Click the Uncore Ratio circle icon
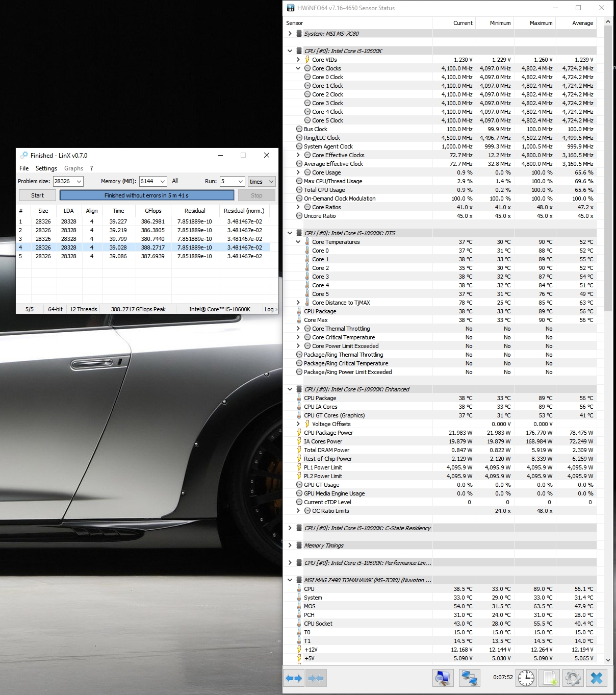This screenshot has height=695, width=616. point(299,216)
